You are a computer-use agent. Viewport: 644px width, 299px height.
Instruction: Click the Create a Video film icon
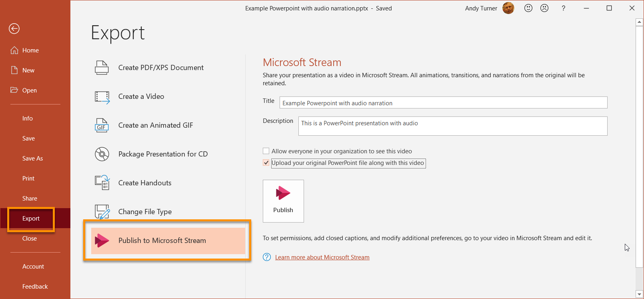pyautogui.click(x=102, y=97)
